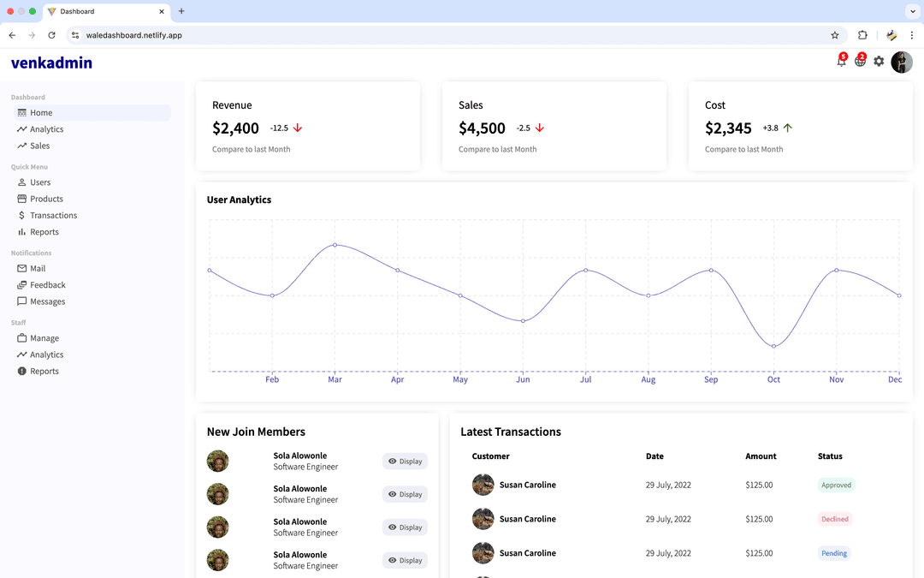This screenshot has height=578, width=924.
Task: Click the Products storefront icon
Action: coord(22,199)
